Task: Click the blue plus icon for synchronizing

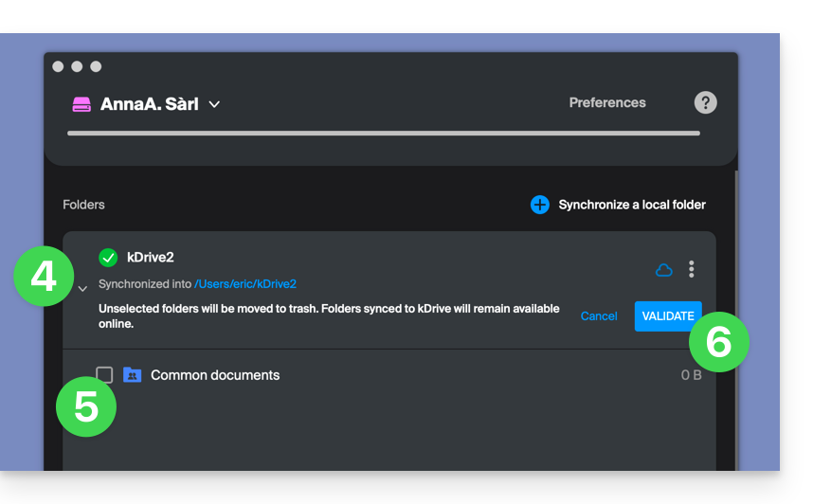Action: (539, 205)
